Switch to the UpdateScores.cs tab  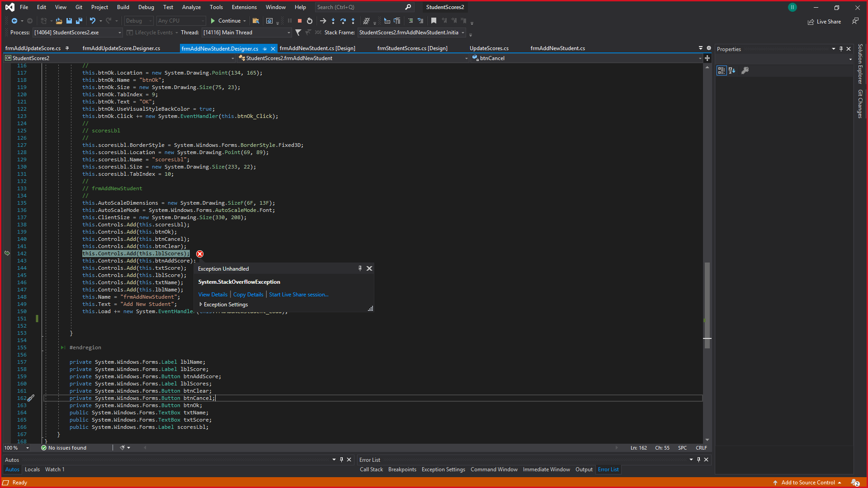pos(489,48)
